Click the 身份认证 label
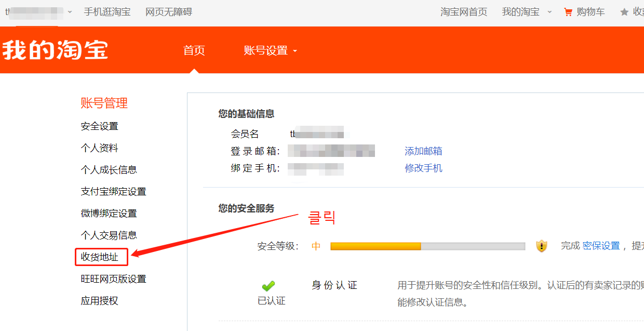This screenshot has height=331, width=644. tap(334, 285)
